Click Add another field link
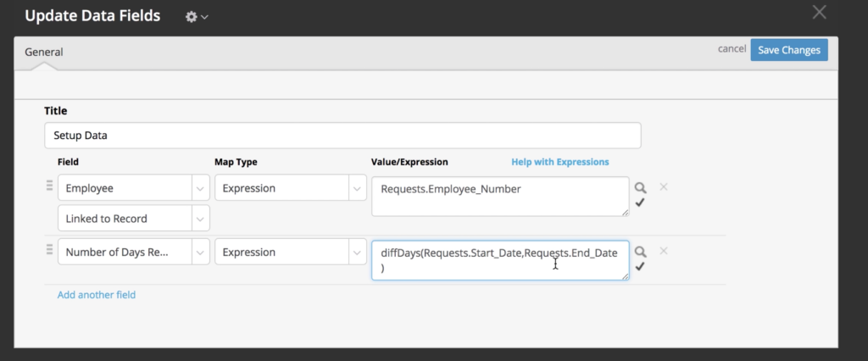The height and width of the screenshot is (361, 868). 97,295
